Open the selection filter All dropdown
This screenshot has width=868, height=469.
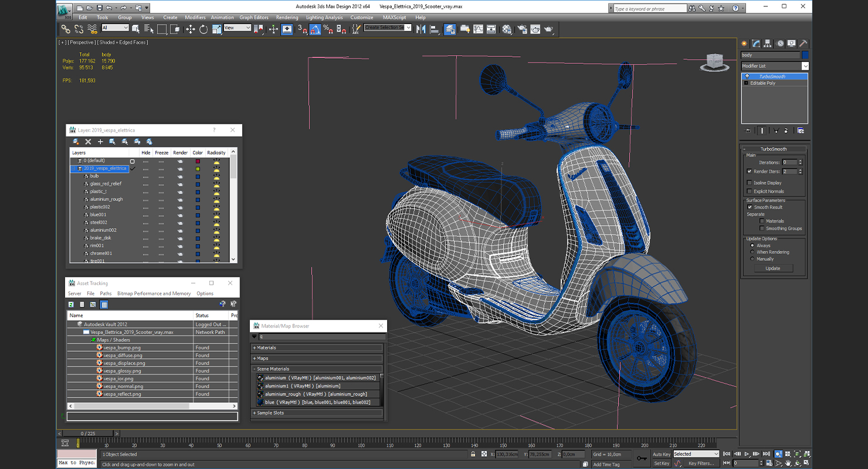tap(115, 28)
